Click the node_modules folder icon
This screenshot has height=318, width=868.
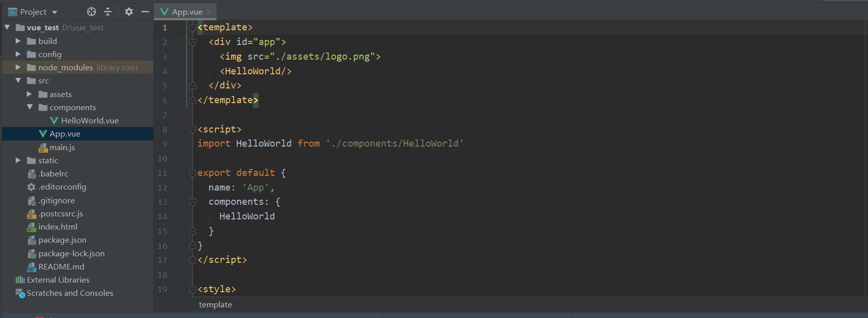pyautogui.click(x=31, y=67)
